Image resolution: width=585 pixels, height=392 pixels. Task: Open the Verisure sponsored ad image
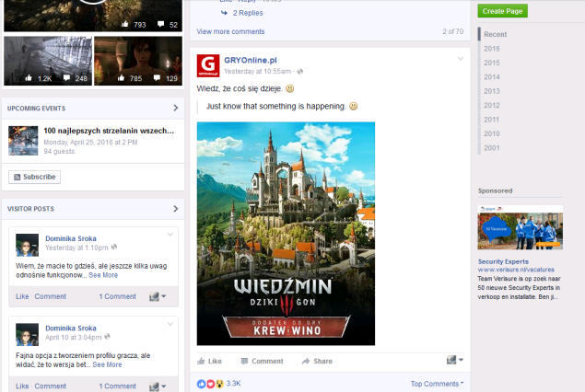click(521, 227)
